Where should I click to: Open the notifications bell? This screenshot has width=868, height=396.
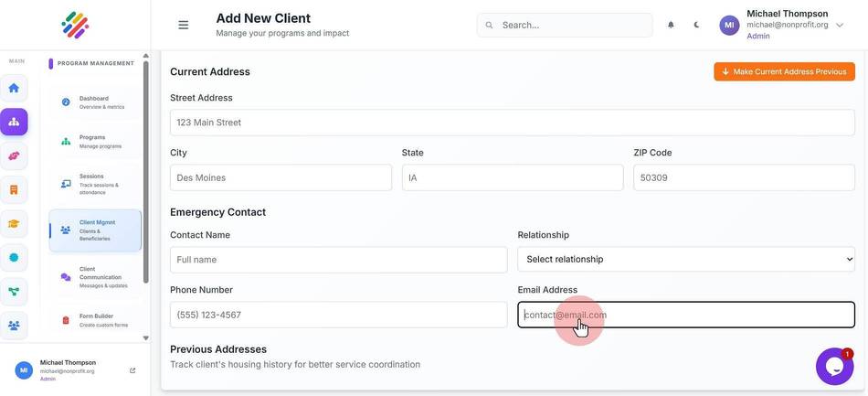671,25
